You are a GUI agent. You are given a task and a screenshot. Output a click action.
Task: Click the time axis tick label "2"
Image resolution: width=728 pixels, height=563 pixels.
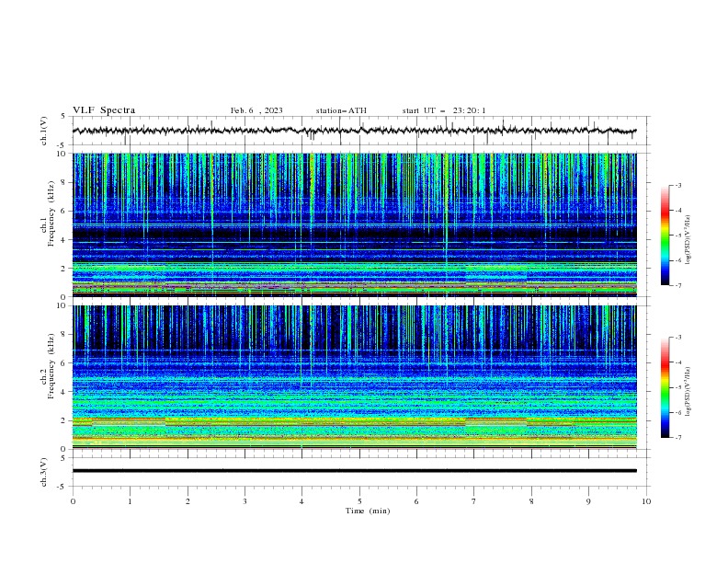[188, 501]
